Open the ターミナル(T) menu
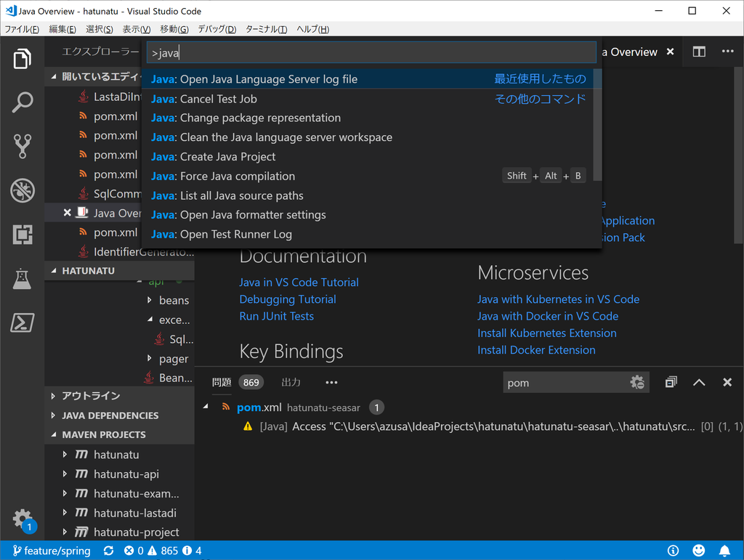The height and width of the screenshot is (560, 744). tap(266, 29)
